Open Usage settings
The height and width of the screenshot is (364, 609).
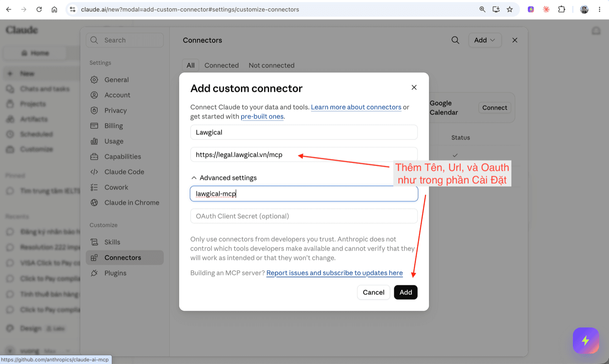[125, 141]
